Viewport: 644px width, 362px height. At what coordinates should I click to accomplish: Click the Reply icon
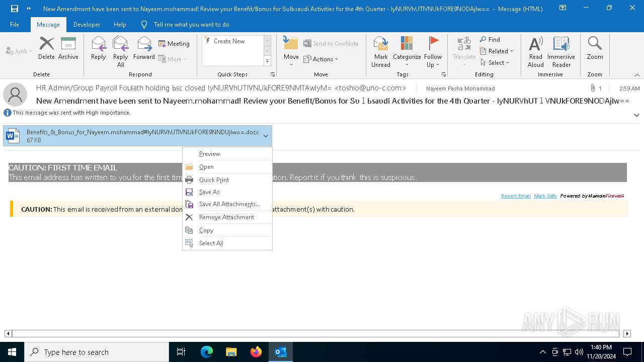(x=98, y=48)
